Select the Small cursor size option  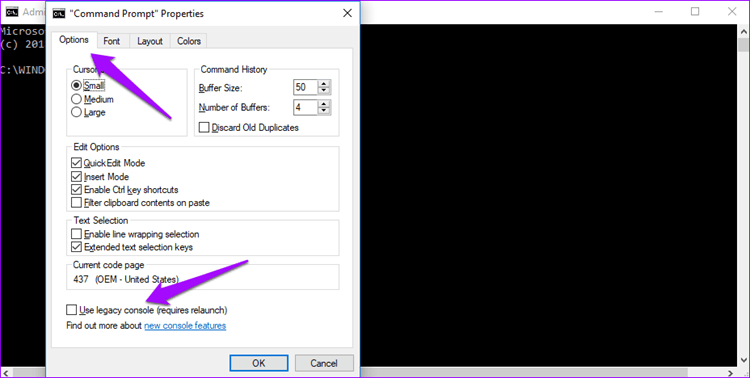coord(88,86)
